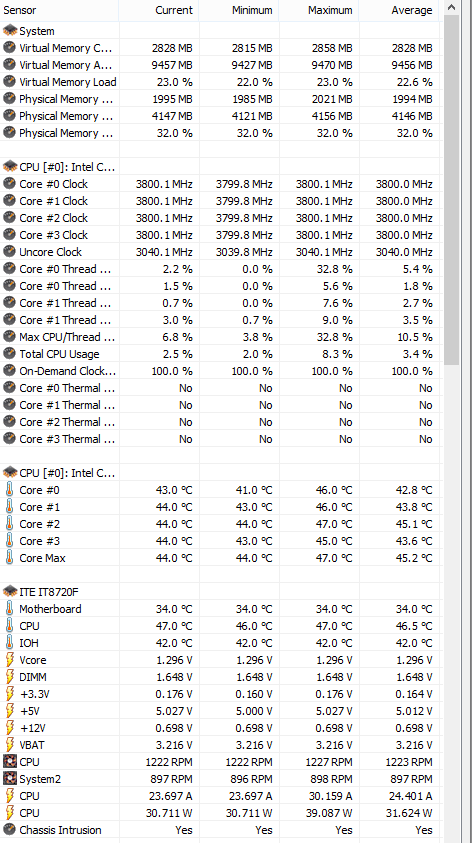Click the ITE IT8720F chip icon
This screenshot has width=474, height=843.
pyautogui.click(x=10, y=592)
